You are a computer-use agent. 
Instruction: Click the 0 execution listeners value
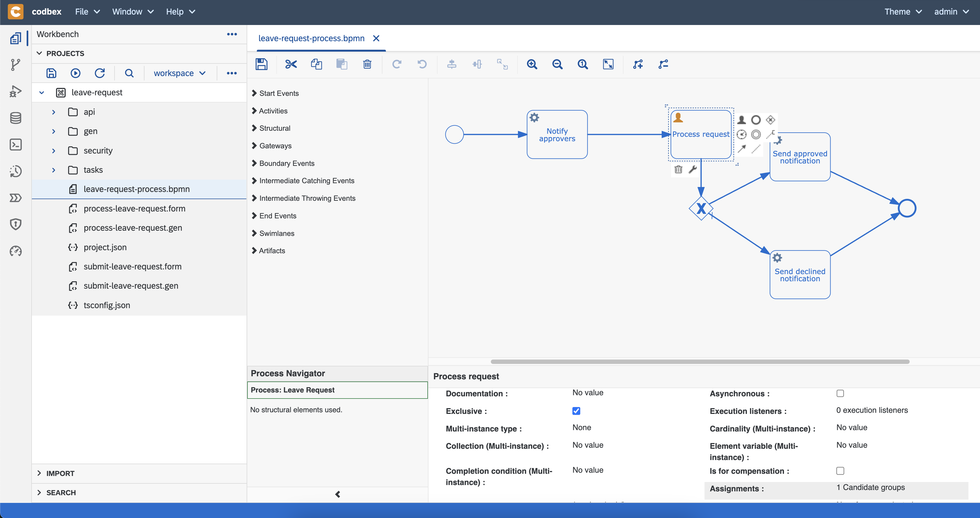tap(872, 410)
